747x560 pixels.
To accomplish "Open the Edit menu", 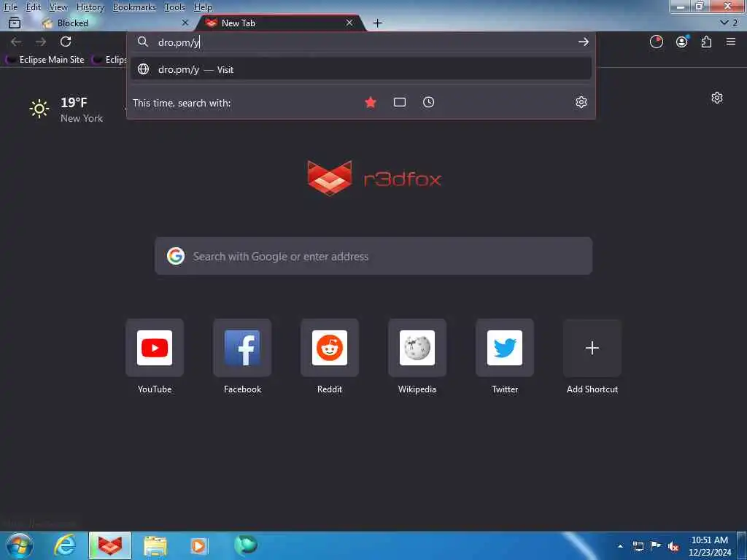I will point(33,7).
